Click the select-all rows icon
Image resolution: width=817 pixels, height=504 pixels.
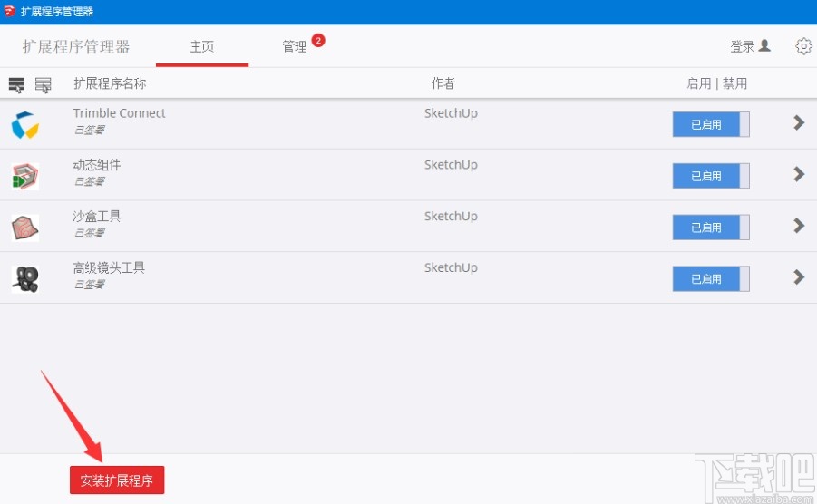[x=16, y=84]
